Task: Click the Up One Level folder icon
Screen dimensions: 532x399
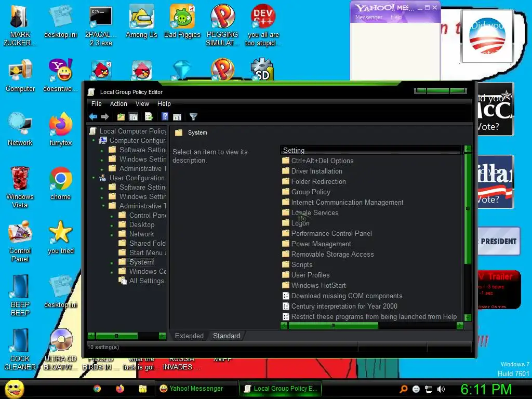Action: pos(121,117)
